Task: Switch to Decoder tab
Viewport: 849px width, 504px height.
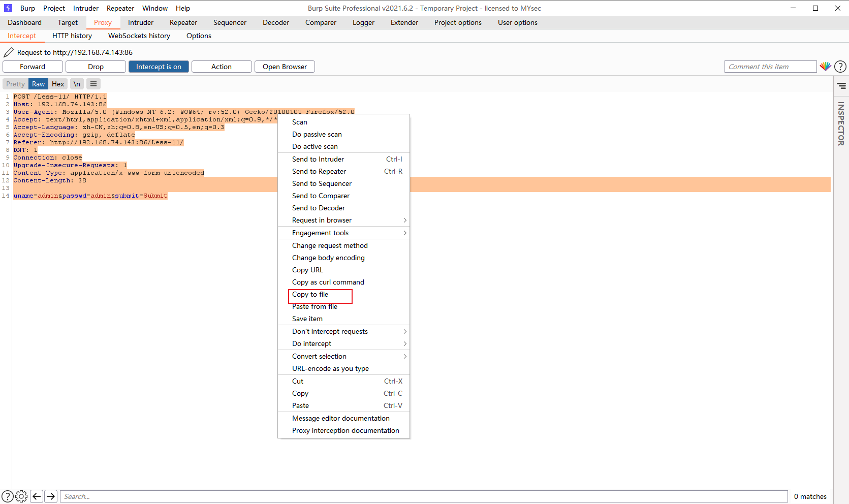Action: pyautogui.click(x=276, y=22)
